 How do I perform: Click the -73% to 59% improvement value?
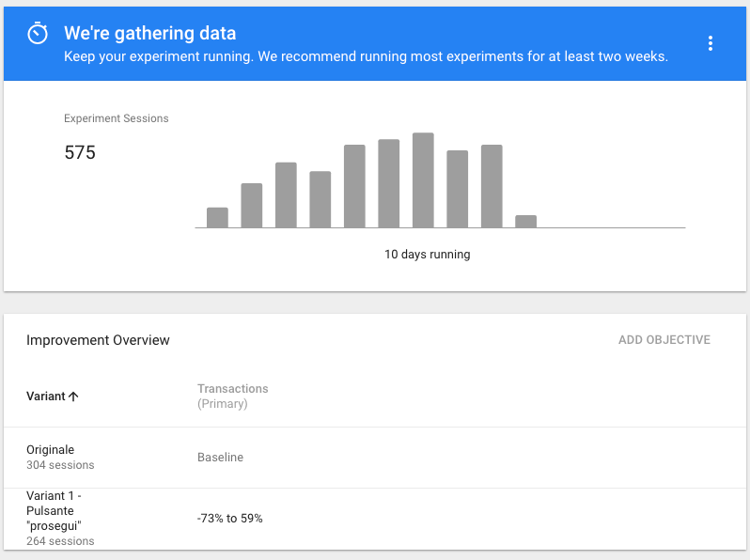pyautogui.click(x=230, y=519)
